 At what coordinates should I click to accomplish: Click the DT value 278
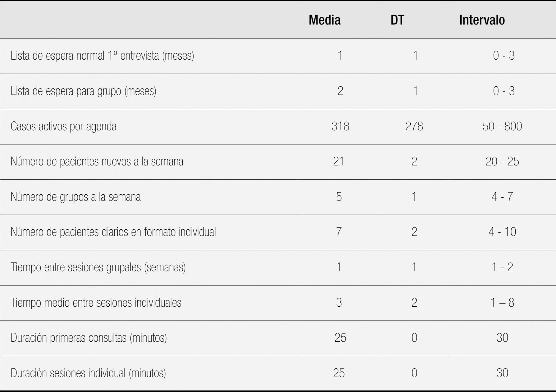414,126
